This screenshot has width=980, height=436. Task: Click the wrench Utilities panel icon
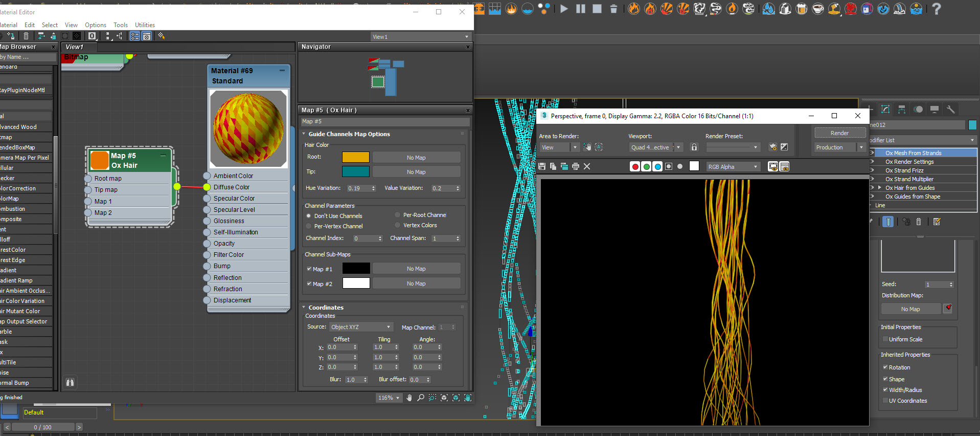point(950,110)
